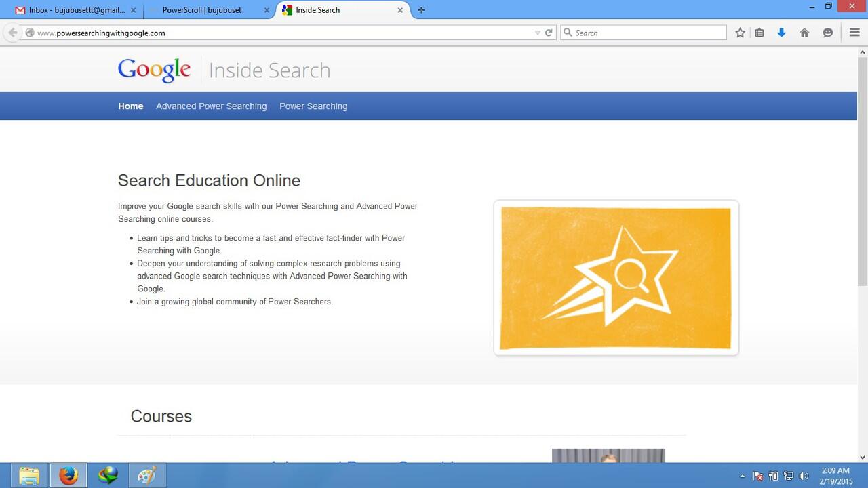Click the Firefox taskbar icon

point(68,476)
